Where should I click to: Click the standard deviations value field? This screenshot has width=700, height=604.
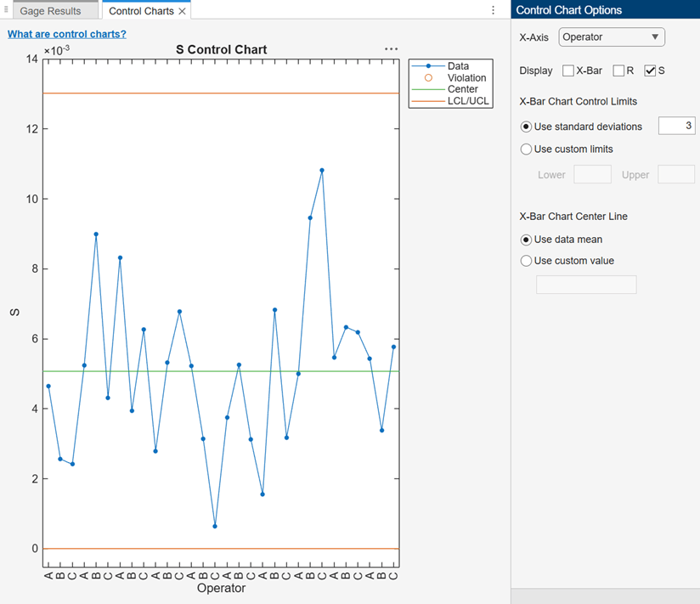(677, 126)
